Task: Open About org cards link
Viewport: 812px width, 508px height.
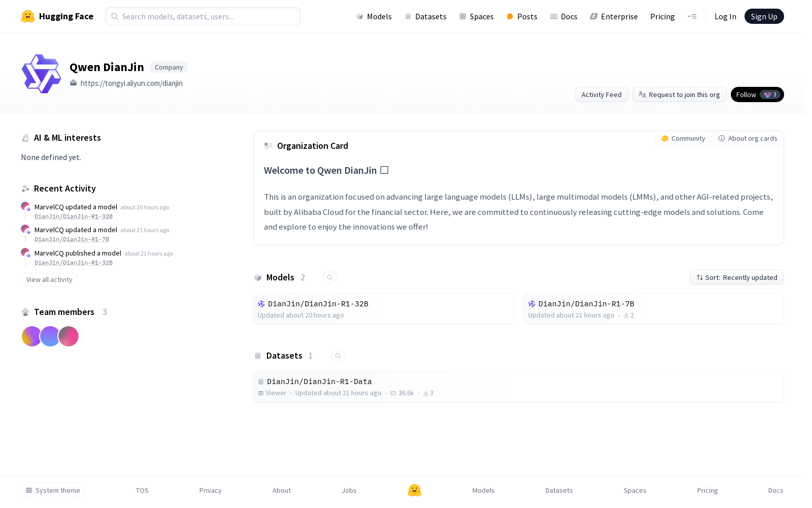Action: click(748, 138)
